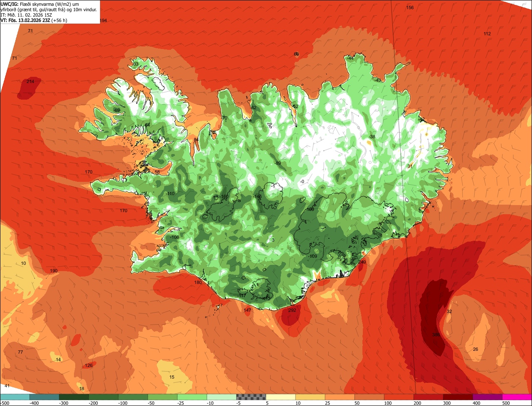Click the map value -146
532x406 pixels.
tap(258, 197)
